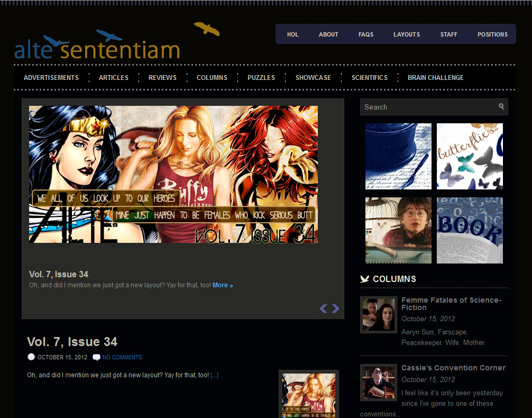This screenshot has width=532, height=418.
Task: Go to Articles section
Action: point(114,77)
